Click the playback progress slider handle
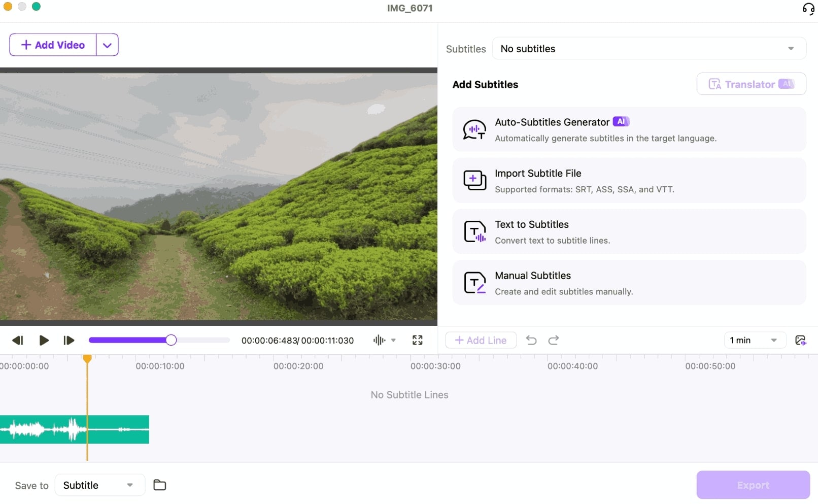The height and width of the screenshot is (504, 818). point(171,340)
